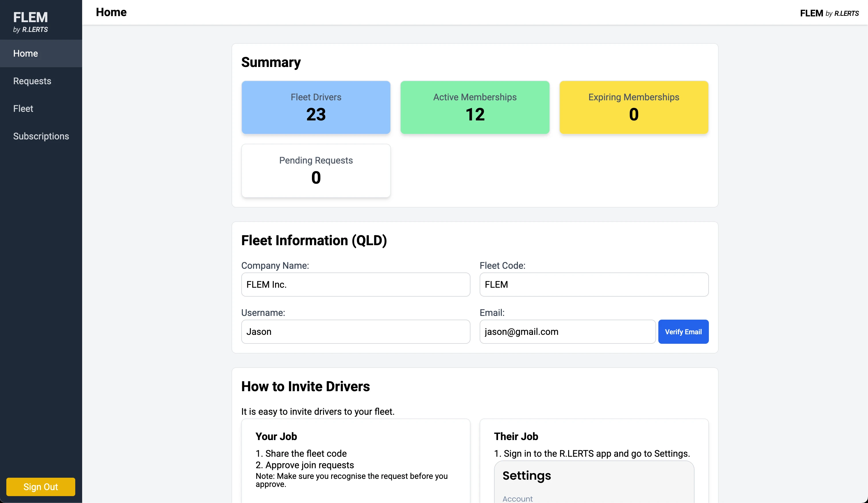Viewport: 868px width, 503px height.
Task: Click the 'Your Job' heading
Action: pyautogui.click(x=276, y=437)
